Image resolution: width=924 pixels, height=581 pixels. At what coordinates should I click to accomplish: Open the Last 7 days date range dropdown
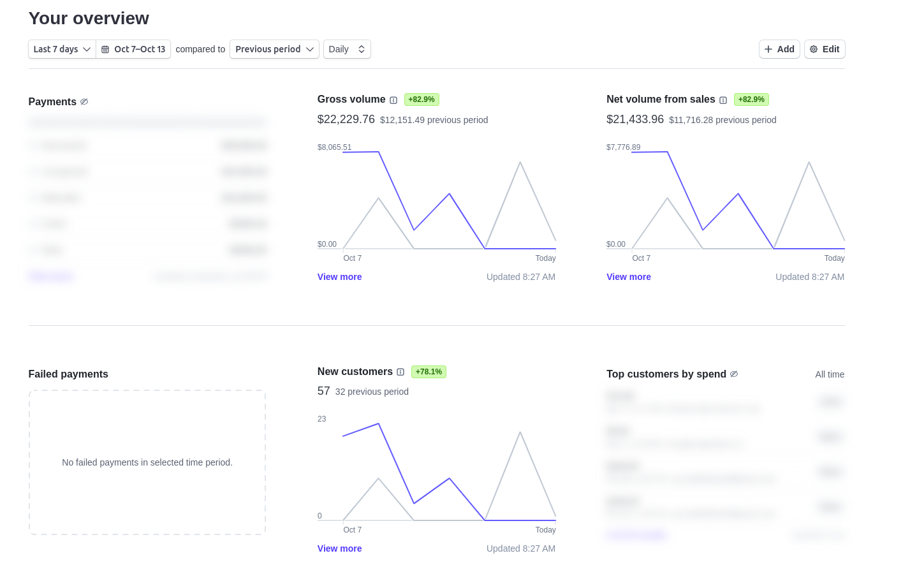[x=61, y=49]
